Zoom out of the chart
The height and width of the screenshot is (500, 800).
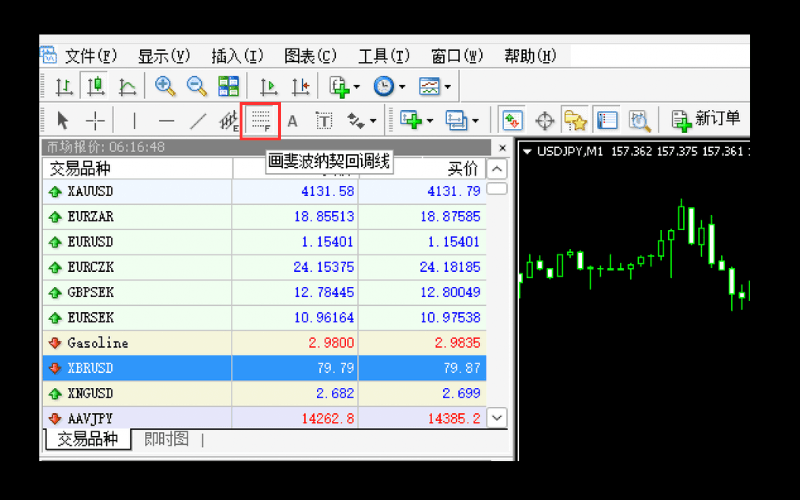click(196, 86)
